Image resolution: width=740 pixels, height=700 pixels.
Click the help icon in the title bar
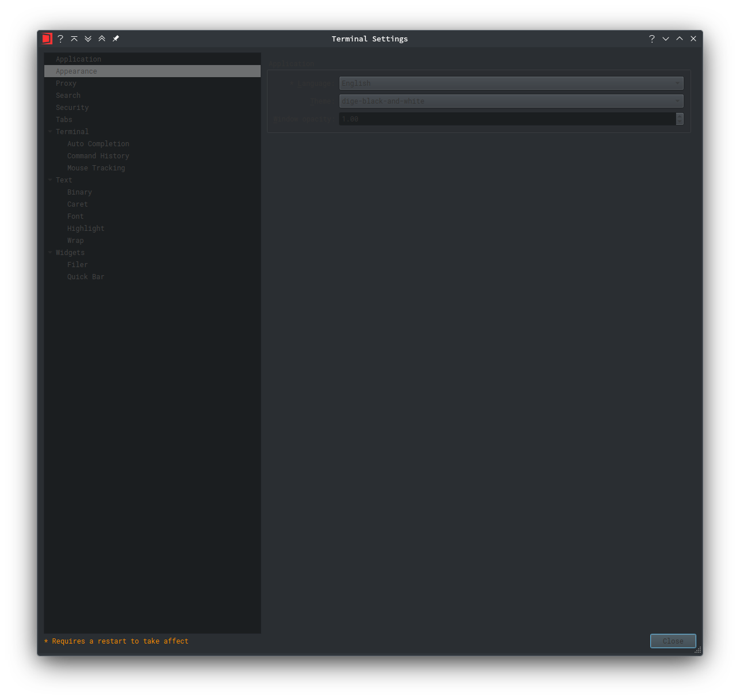point(651,39)
